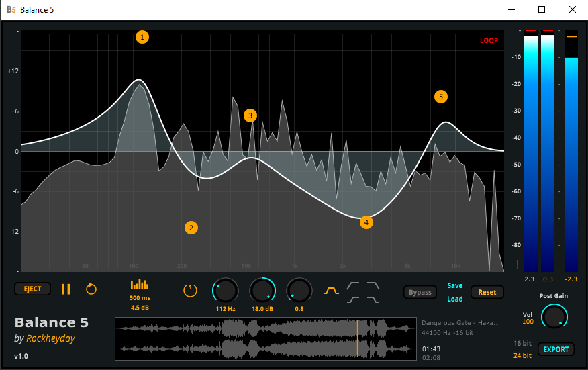Click the Bypass button
This screenshot has width=588, height=370.
tap(420, 292)
